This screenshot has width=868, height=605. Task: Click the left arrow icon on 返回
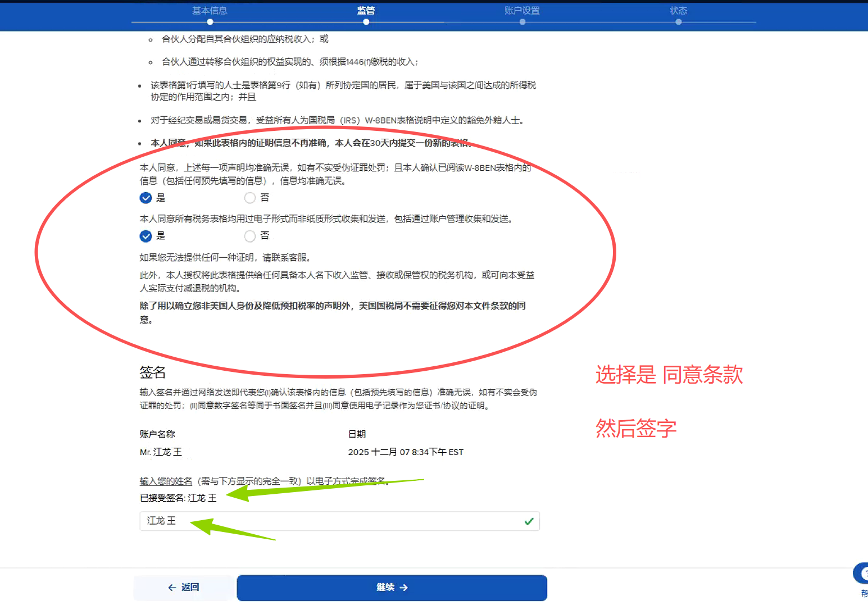(172, 588)
